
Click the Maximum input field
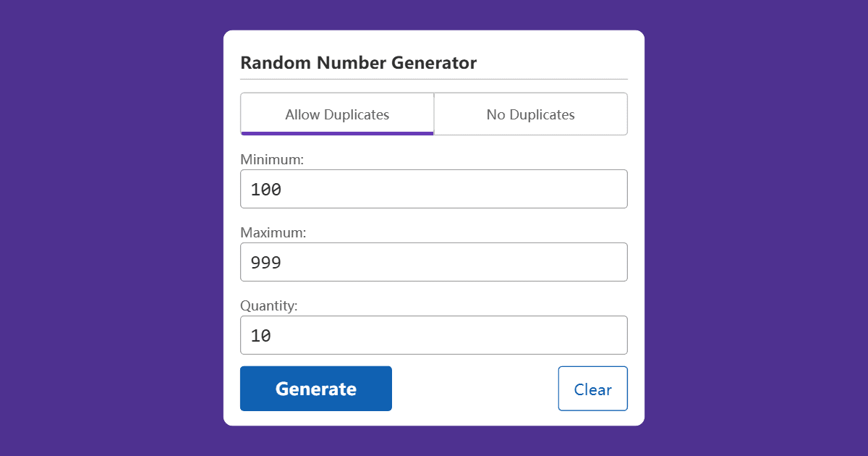(434, 262)
